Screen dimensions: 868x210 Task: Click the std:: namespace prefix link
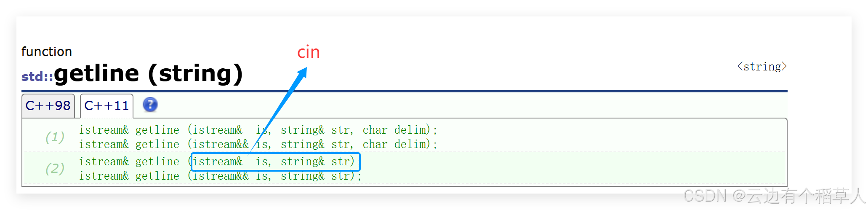point(37,76)
